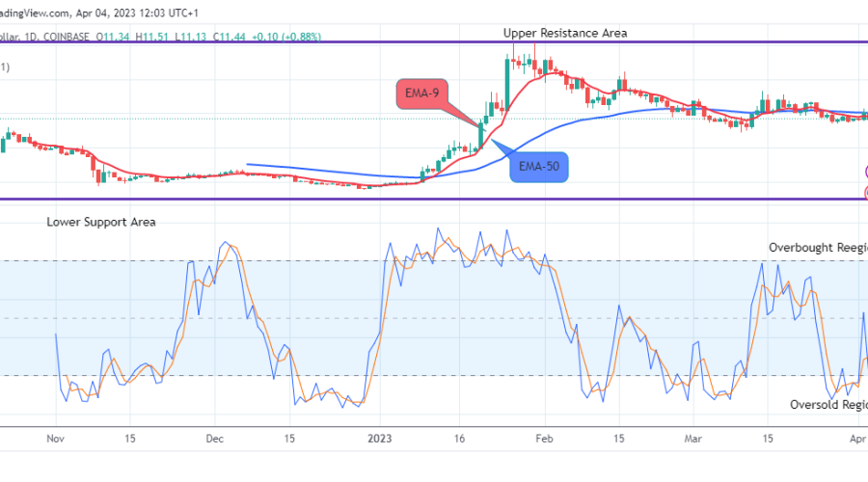Click the '2023' time axis label
868x482 pixels.
click(x=380, y=439)
